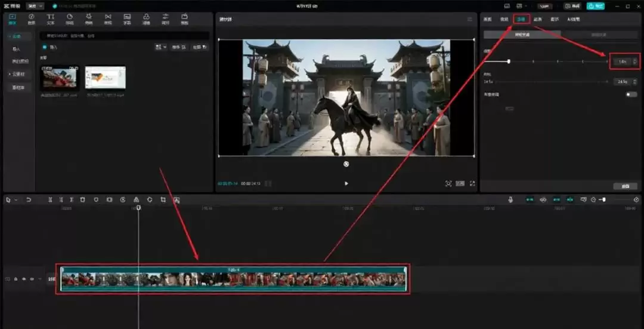644x329 pixels.
Task: Toggle the pitch change switch in speed panel
Action: (631, 94)
